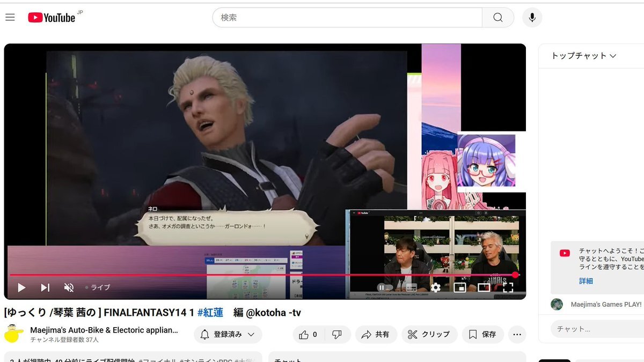Click the チャンネル登録者数 37人 subscriber count
This screenshot has width=644, height=362.
click(x=64, y=340)
